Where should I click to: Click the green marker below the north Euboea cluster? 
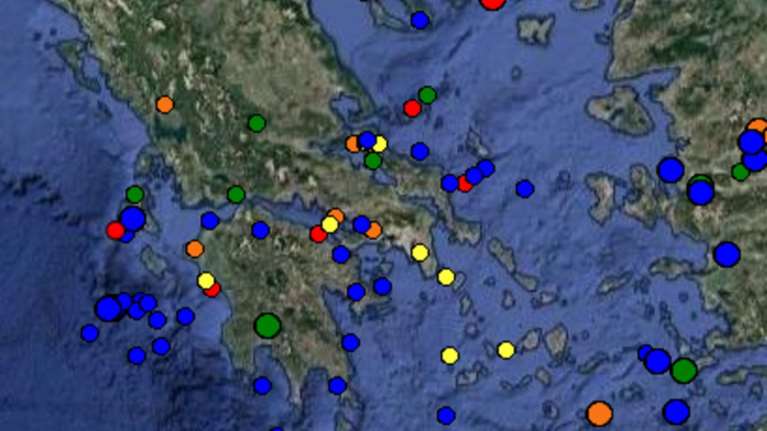coord(373,160)
